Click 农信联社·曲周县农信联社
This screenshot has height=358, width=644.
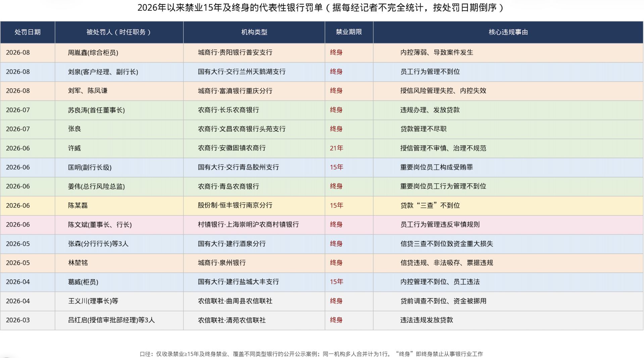235,301
